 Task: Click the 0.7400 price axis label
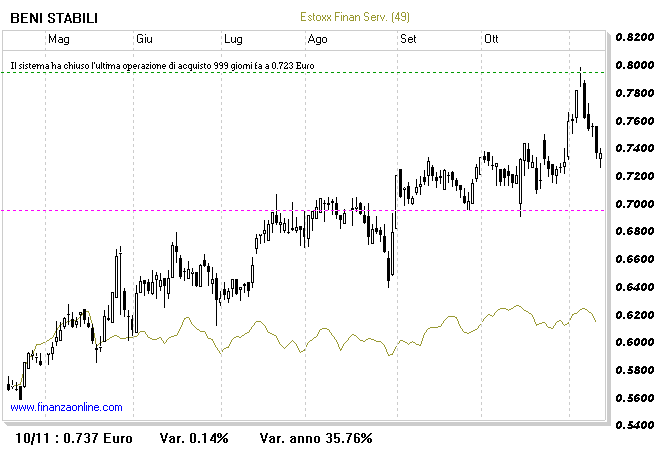pyautogui.click(x=635, y=148)
